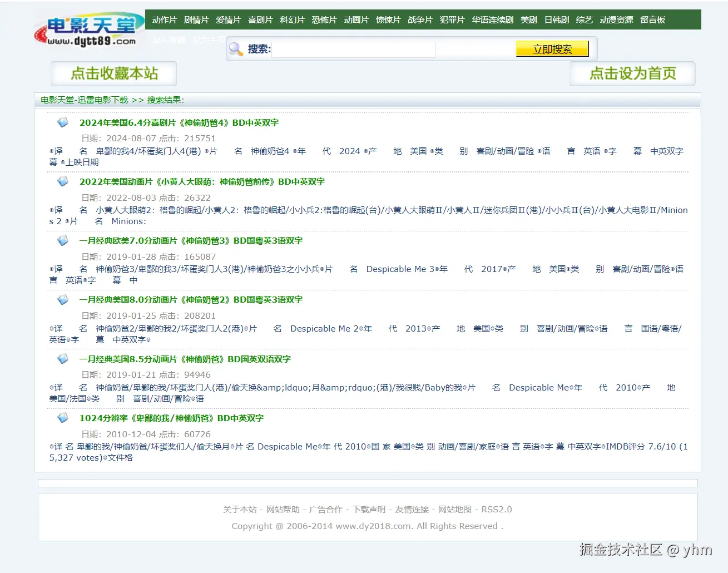Image resolution: width=728 pixels, height=573 pixels.
Task: Click the copyright text www.dy2018.com
Action: 374,526
